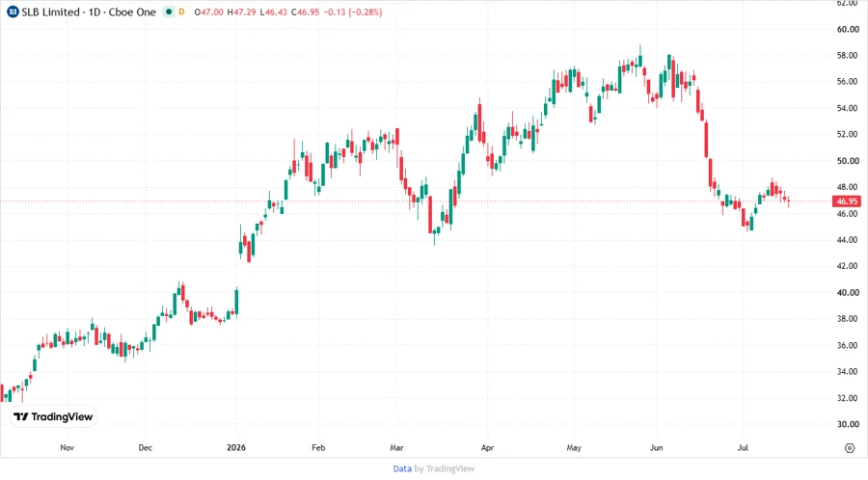Click the low value L46.43

pyautogui.click(x=274, y=12)
